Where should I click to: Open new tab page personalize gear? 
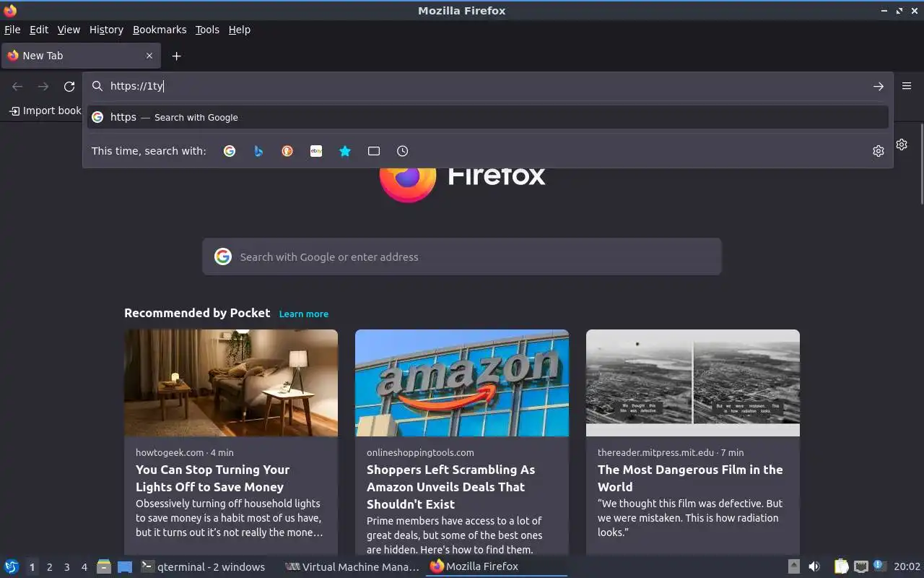tap(902, 144)
